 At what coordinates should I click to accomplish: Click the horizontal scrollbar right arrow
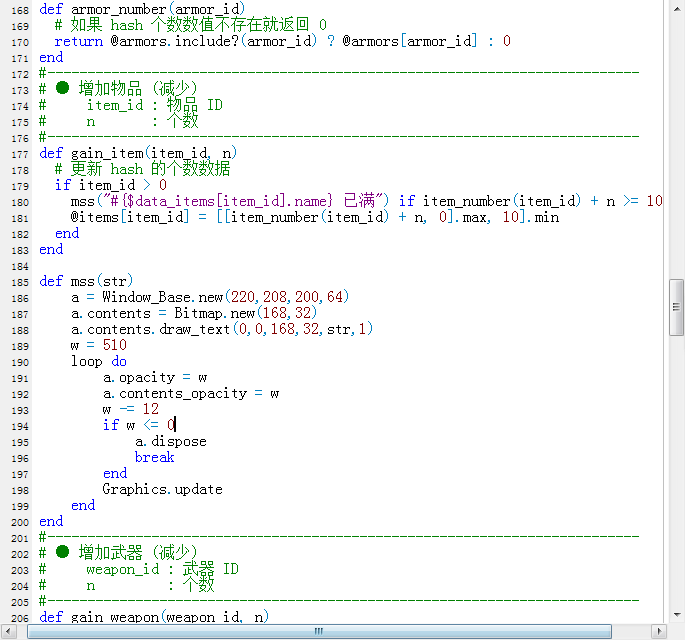(659, 631)
